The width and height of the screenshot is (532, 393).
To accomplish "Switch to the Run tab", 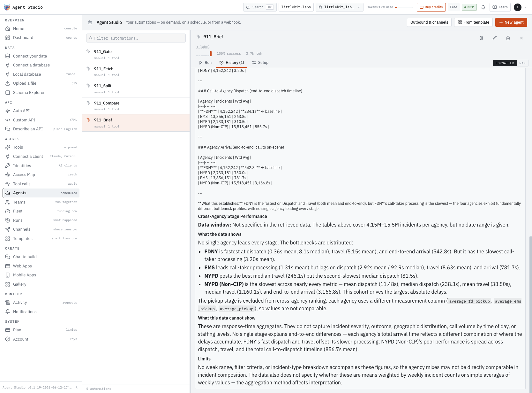I will 205,63.
